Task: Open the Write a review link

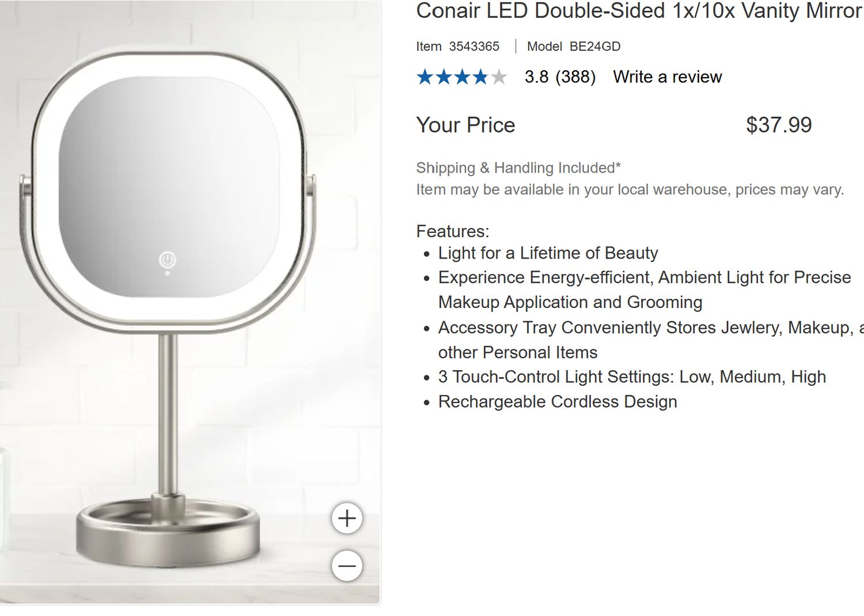Action: pyautogui.click(x=668, y=77)
